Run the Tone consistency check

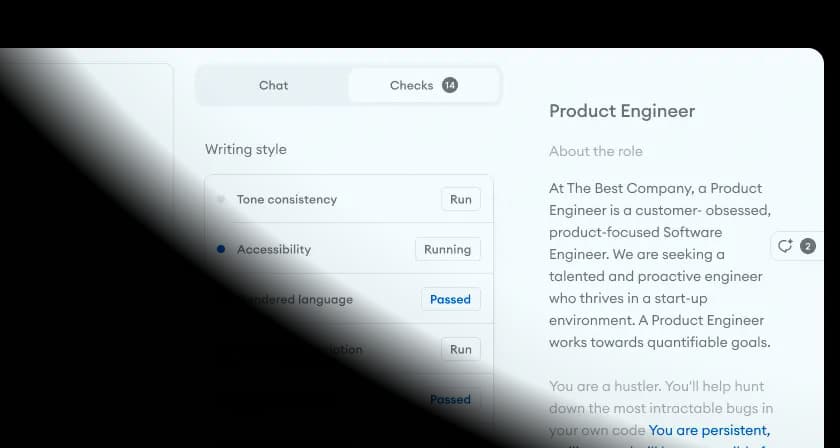[x=460, y=199]
